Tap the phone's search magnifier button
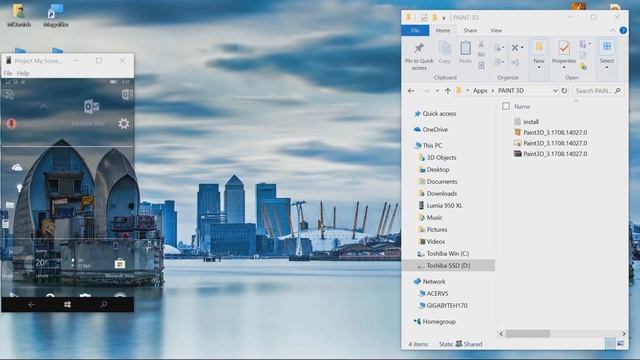 coord(104,304)
